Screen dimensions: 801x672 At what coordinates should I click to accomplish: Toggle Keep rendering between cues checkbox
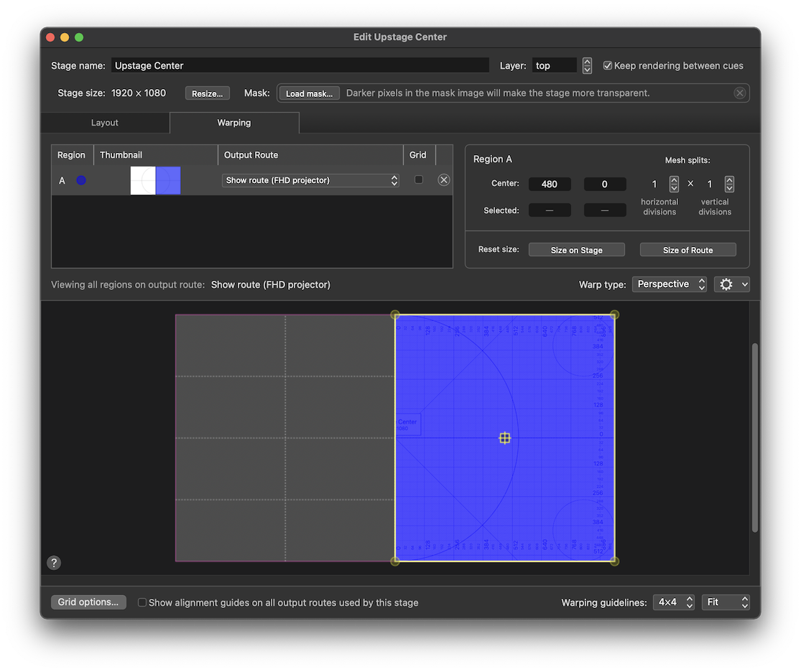pyautogui.click(x=608, y=65)
